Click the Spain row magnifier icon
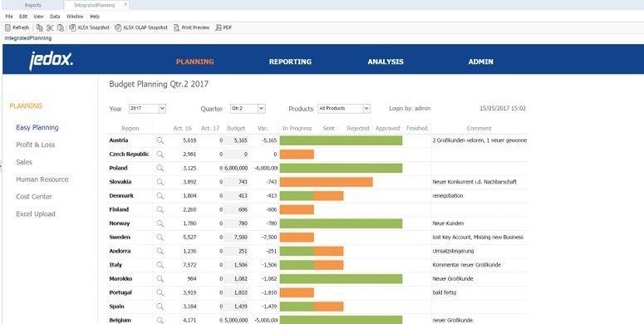The image size is (644, 324). pos(160,307)
